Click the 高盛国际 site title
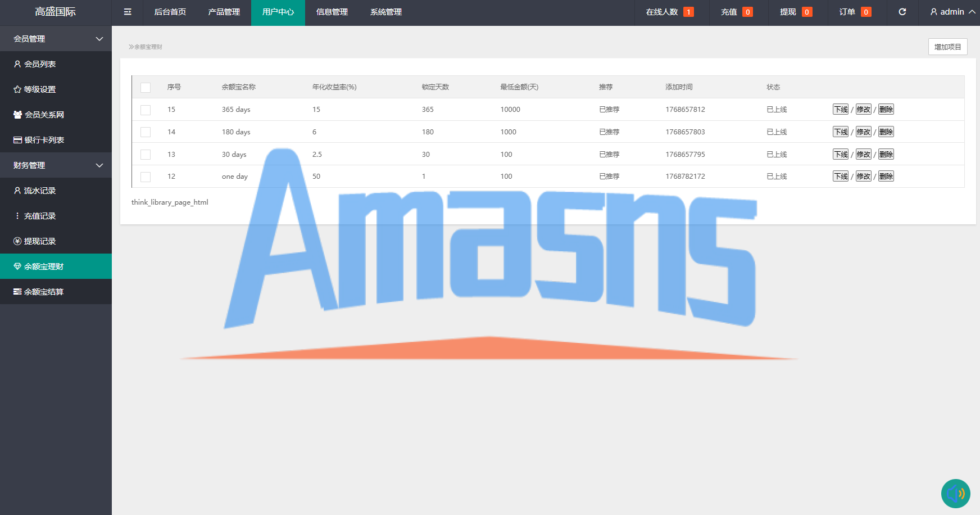Screen dimensions: 980x515 pos(56,12)
